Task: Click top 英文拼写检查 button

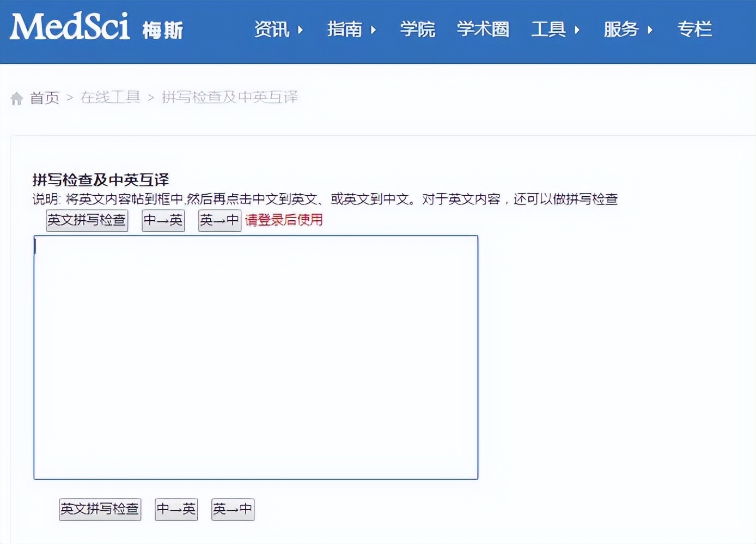Action: (87, 220)
